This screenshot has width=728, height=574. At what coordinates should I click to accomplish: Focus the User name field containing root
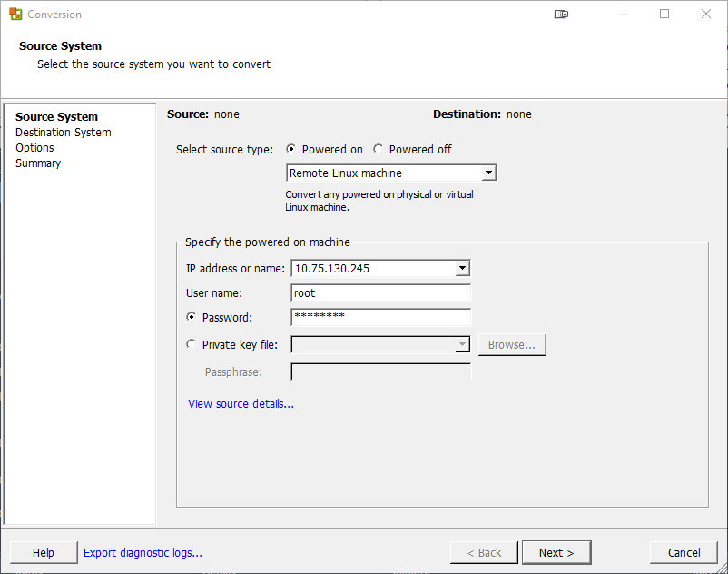(x=380, y=293)
